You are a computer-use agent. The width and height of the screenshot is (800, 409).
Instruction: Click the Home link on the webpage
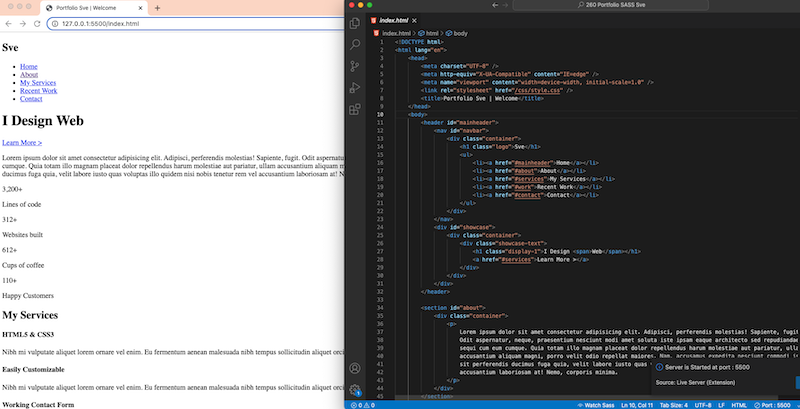[29, 66]
